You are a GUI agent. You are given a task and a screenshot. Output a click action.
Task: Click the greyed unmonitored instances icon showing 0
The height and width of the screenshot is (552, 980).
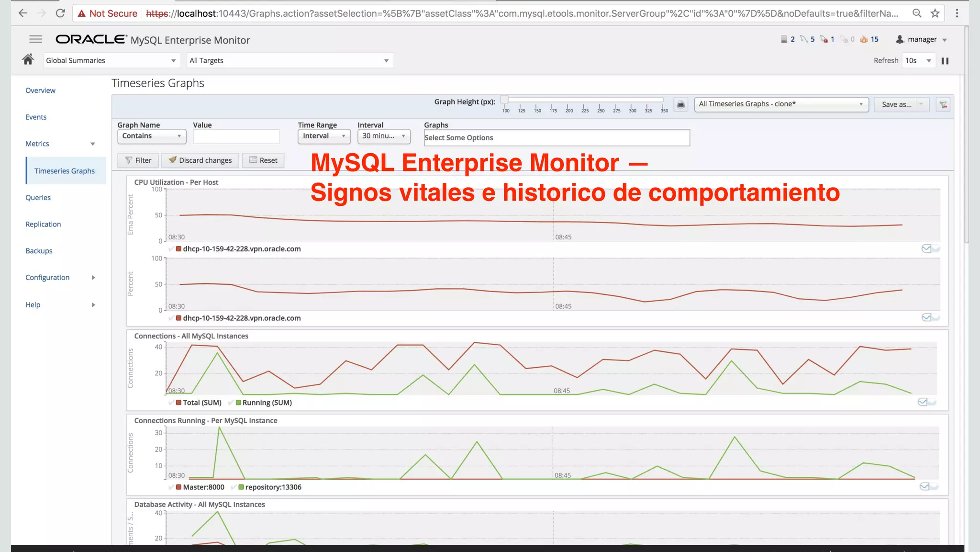(844, 39)
